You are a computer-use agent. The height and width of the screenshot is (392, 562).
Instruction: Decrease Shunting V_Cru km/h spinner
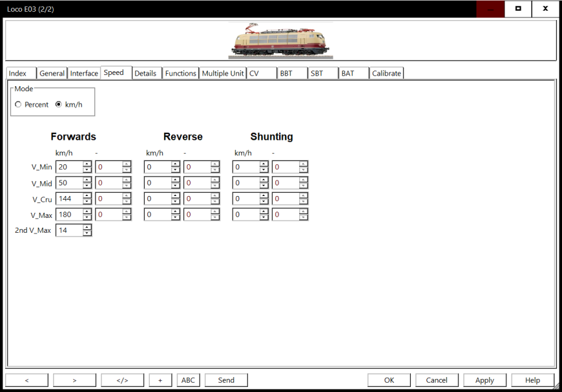coord(264,202)
